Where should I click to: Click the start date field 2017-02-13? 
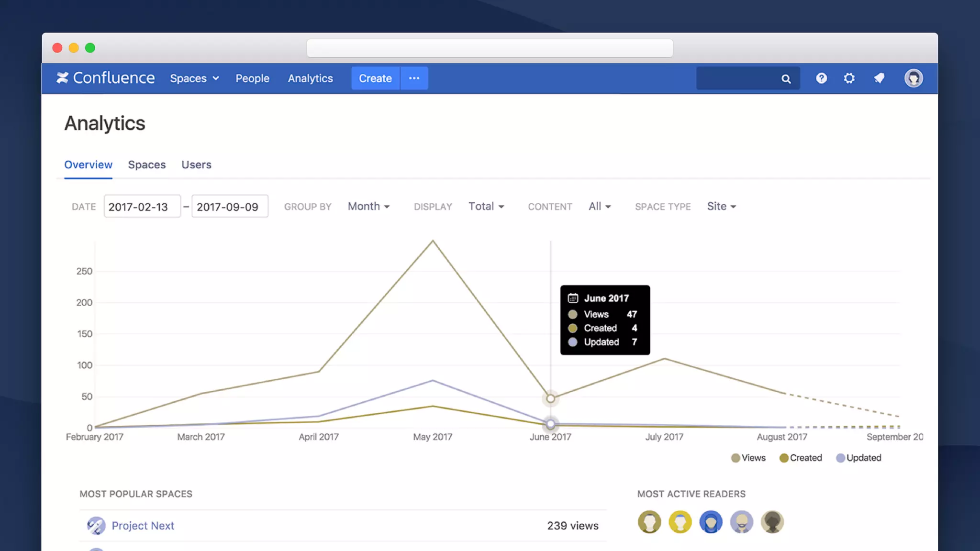(142, 207)
